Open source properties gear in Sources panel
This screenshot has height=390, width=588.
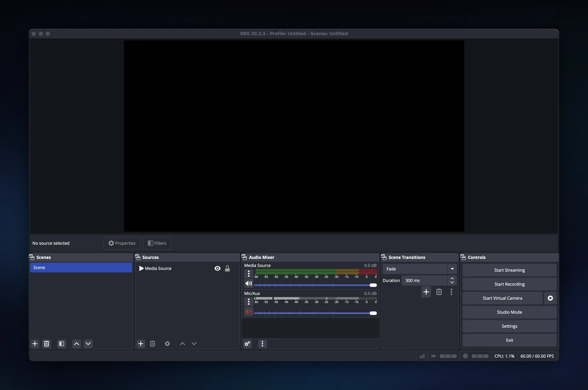click(x=167, y=343)
